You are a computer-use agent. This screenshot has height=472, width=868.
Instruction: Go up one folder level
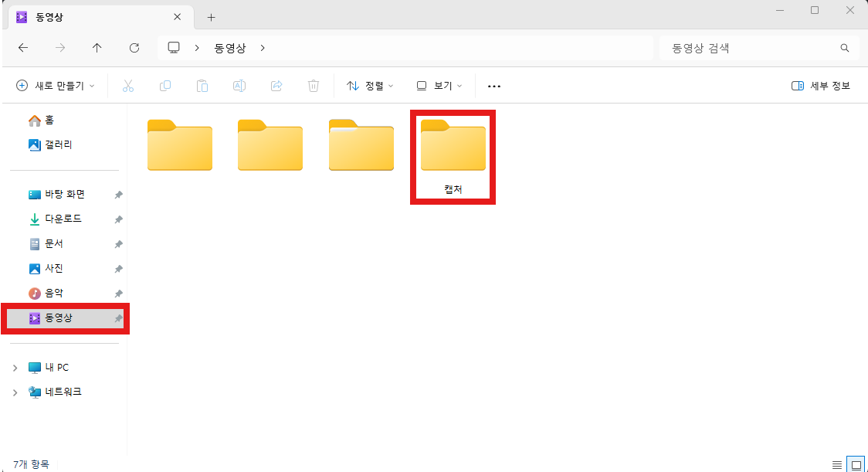[x=97, y=48]
